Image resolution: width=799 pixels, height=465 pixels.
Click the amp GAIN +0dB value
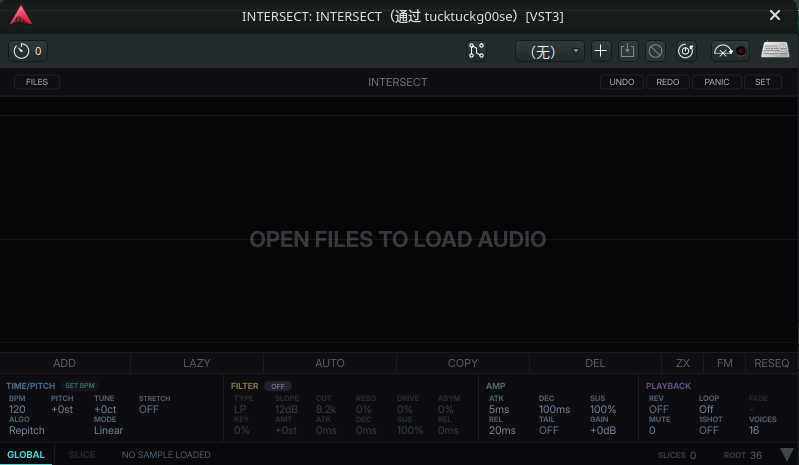click(603, 430)
